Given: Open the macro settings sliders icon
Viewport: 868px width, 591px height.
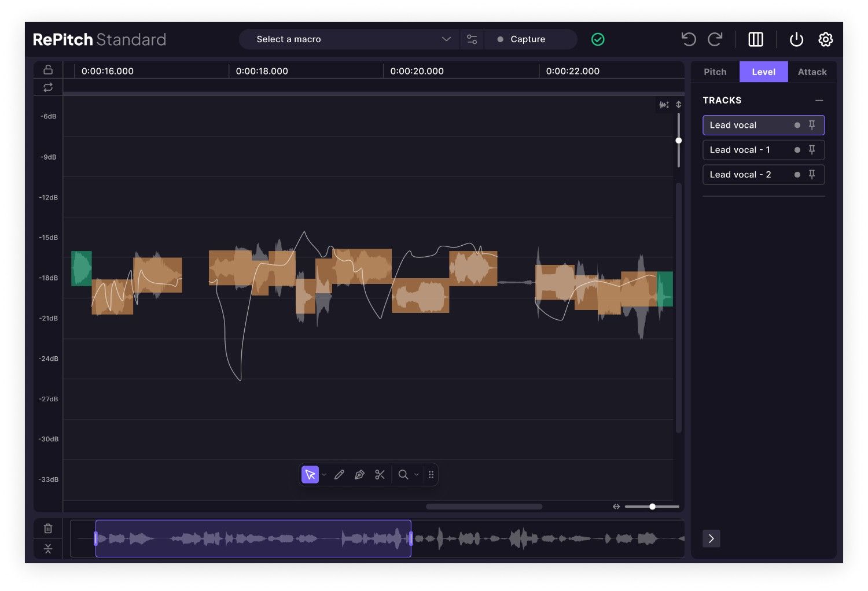Looking at the screenshot, I should (472, 39).
